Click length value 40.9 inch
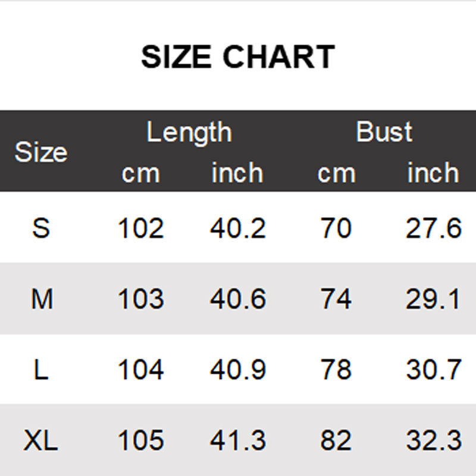Viewport: 476px width, 476px height. coord(237,370)
